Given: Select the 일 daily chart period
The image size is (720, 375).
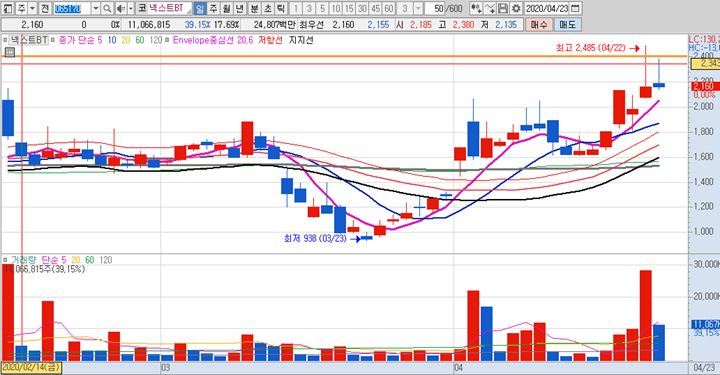Looking at the screenshot, I should (x=200, y=8).
